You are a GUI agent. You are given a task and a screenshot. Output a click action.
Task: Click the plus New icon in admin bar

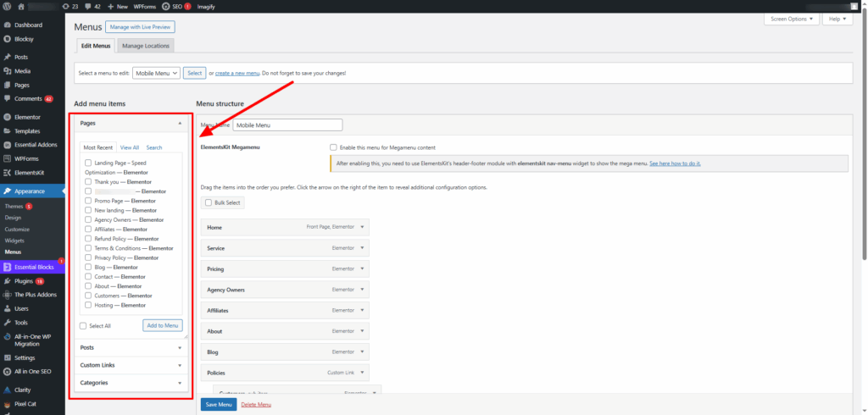(x=111, y=7)
